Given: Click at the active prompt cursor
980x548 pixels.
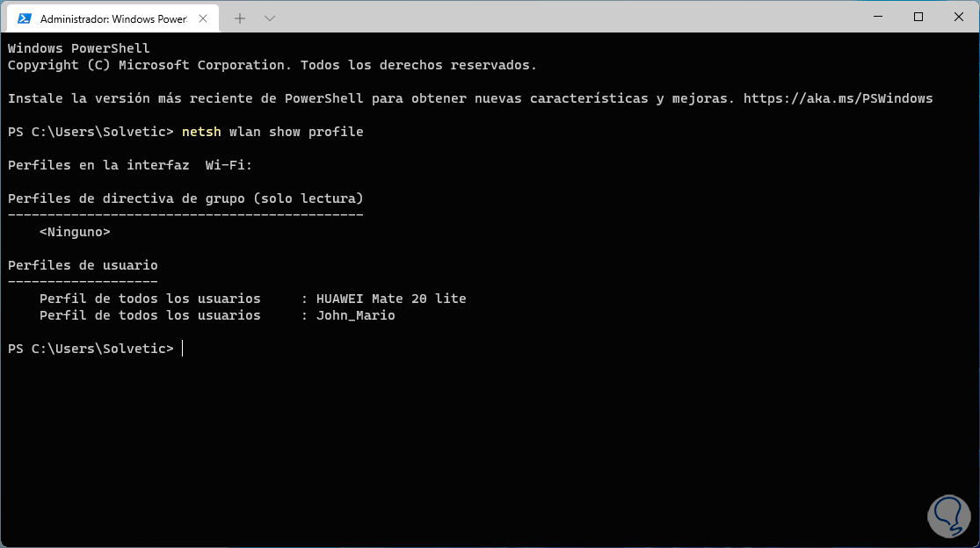Looking at the screenshot, I should 183,349.
